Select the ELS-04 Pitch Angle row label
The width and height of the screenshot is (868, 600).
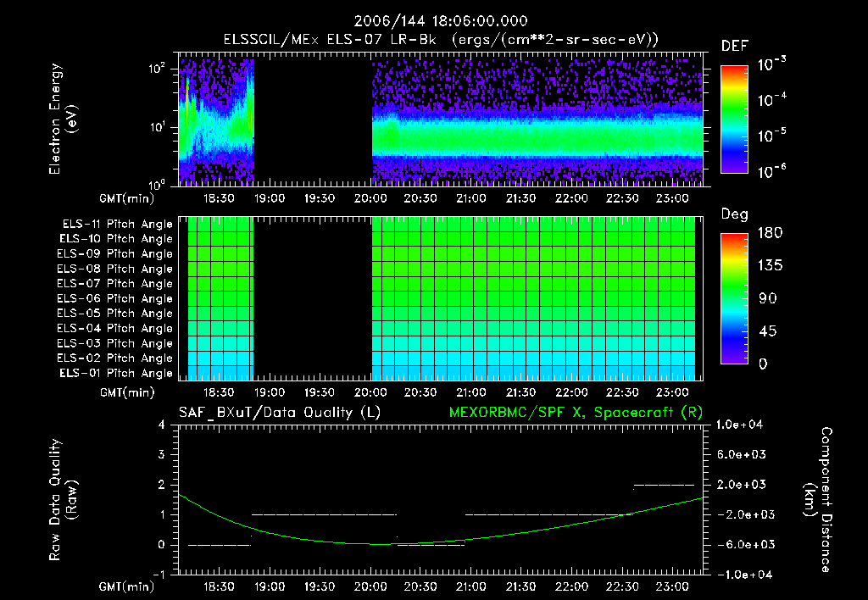pos(114,328)
